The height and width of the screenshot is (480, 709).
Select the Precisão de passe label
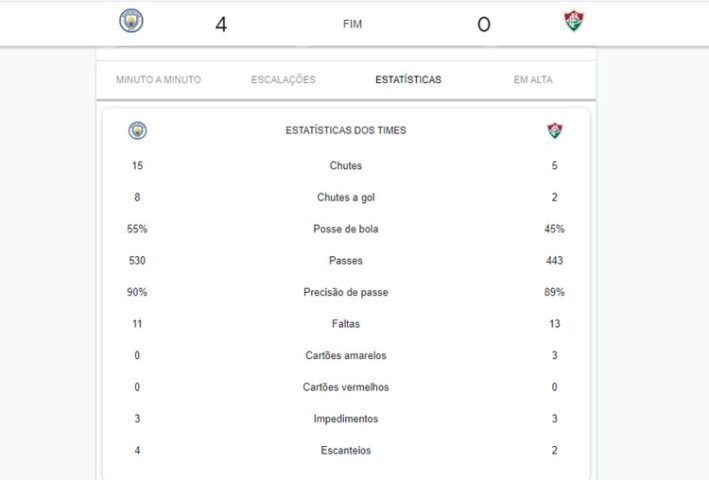coord(346,293)
